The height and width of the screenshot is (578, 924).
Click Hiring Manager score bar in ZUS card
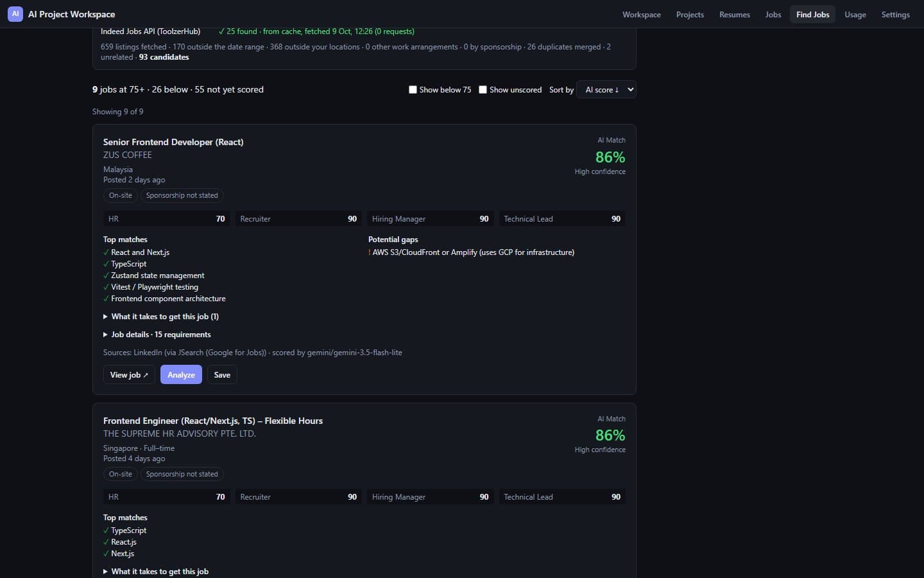tap(430, 219)
